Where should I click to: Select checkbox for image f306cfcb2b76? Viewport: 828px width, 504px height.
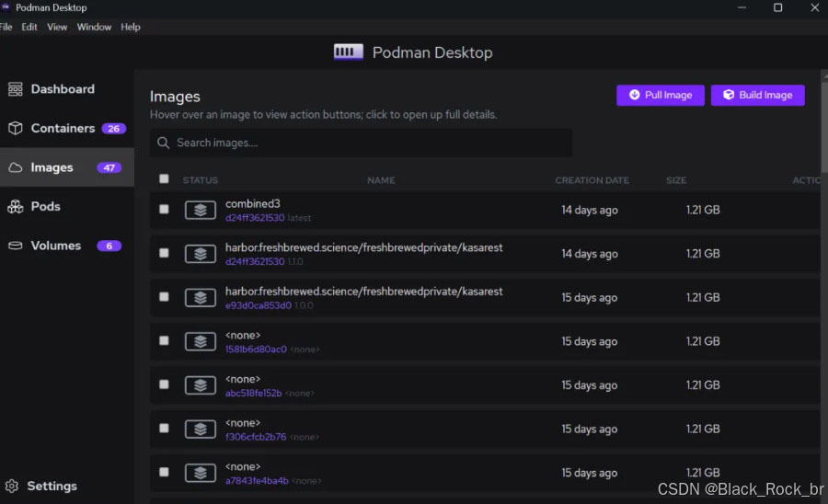pyautogui.click(x=165, y=429)
